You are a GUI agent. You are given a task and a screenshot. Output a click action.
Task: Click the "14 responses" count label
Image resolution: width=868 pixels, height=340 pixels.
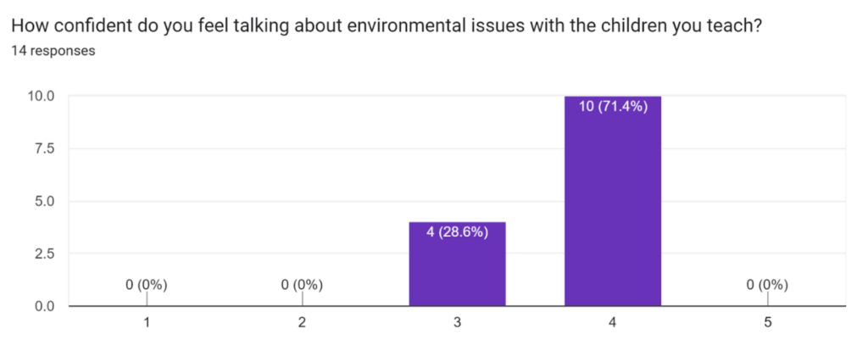click(x=53, y=51)
